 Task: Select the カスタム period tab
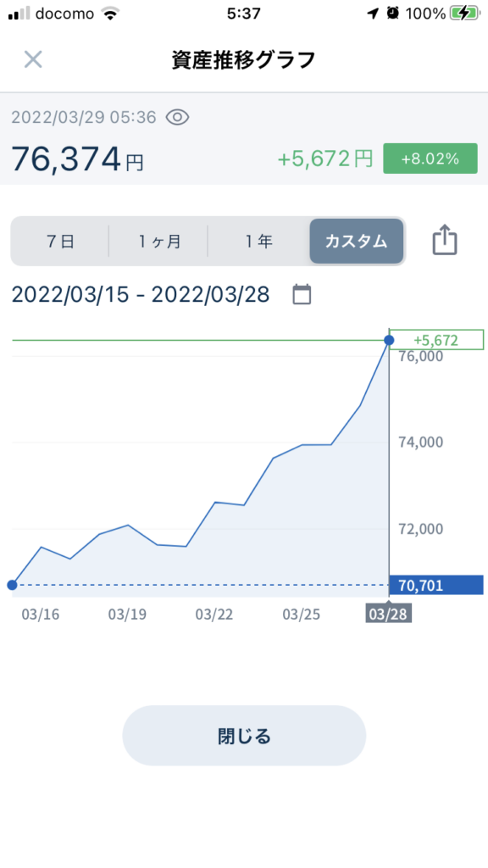357,242
